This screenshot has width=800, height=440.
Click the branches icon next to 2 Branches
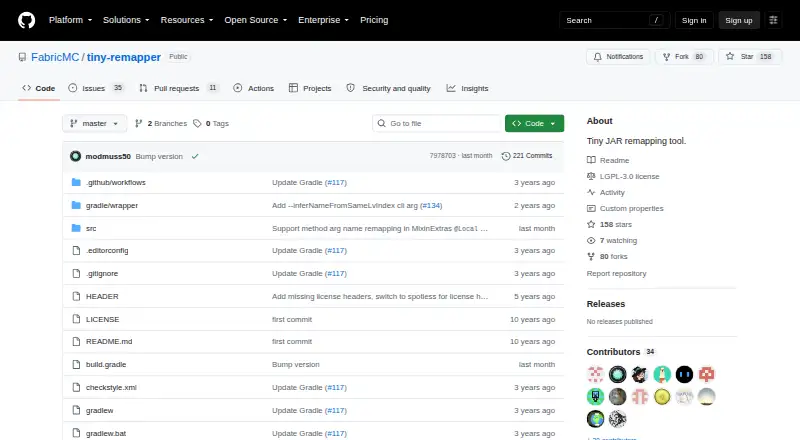(138, 124)
